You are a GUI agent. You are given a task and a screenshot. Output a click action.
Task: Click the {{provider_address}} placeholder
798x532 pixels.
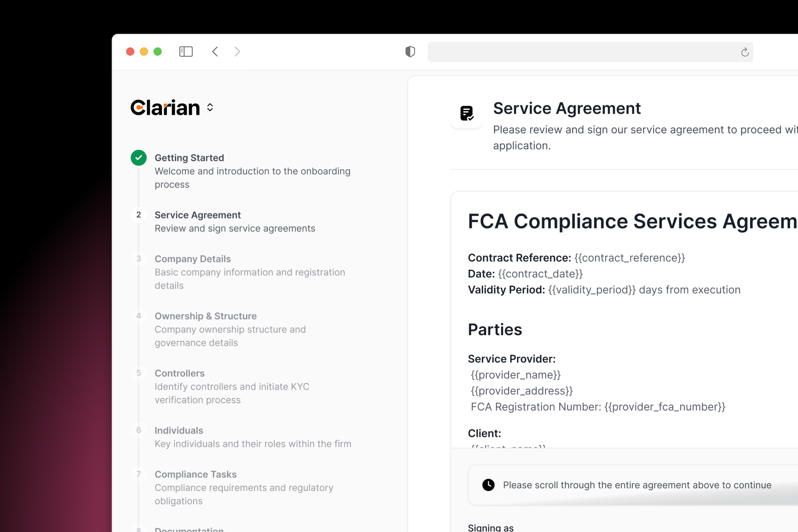coord(522,391)
